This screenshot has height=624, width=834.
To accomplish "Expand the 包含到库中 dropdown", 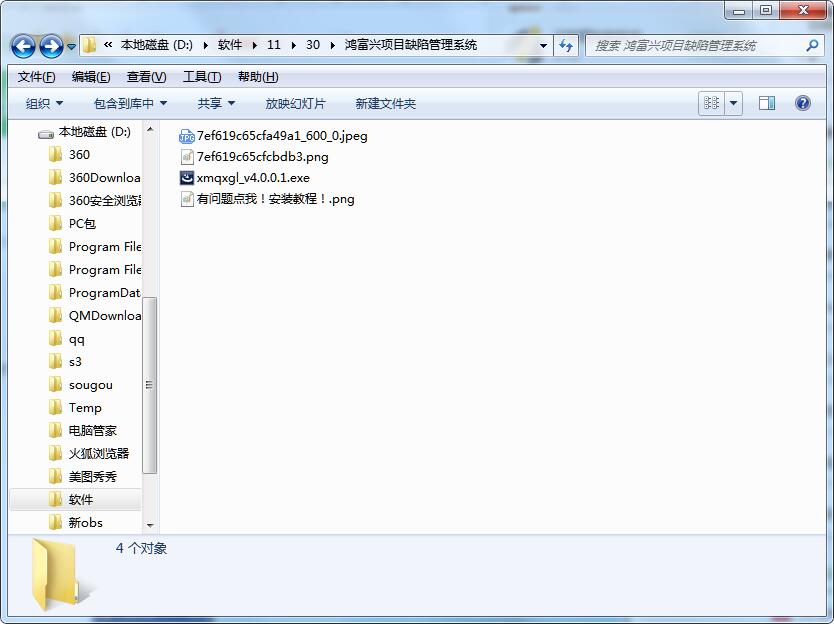I will [130, 104].
